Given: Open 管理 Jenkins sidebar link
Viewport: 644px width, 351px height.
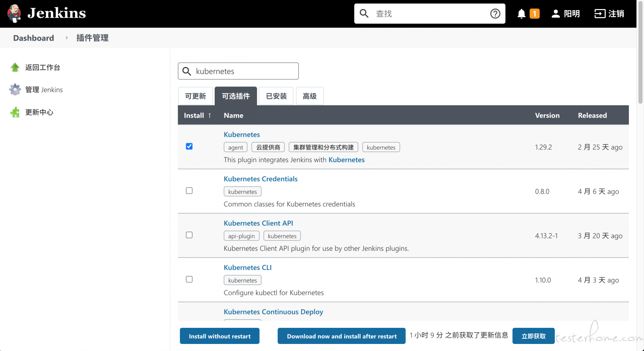Looking at the screenshot, I should 44,90.
